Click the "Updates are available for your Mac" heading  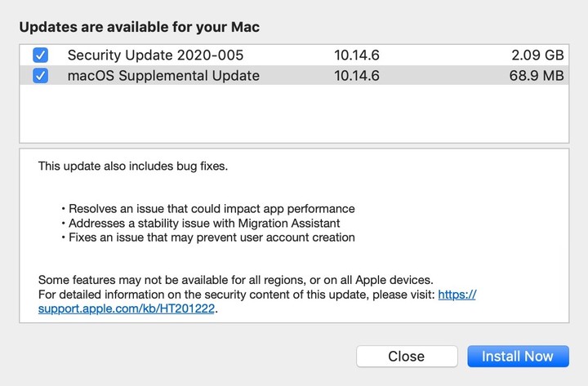[x=139, y=27]
